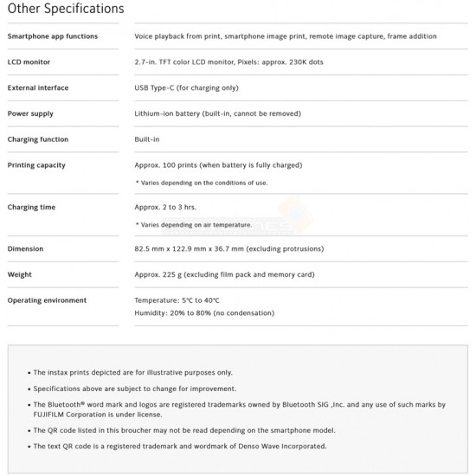The image size is (476, 476).
Task: Click the Dimension row label
Action: tap(25, 248)
